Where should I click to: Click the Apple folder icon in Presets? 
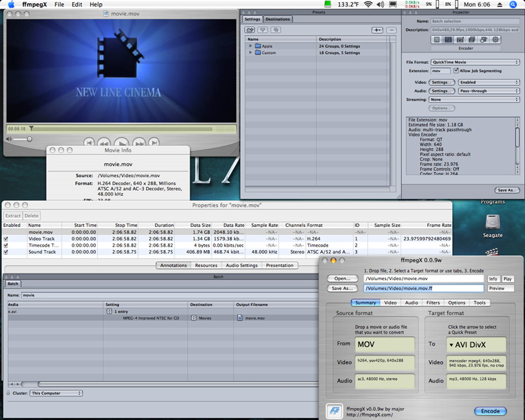258,46
